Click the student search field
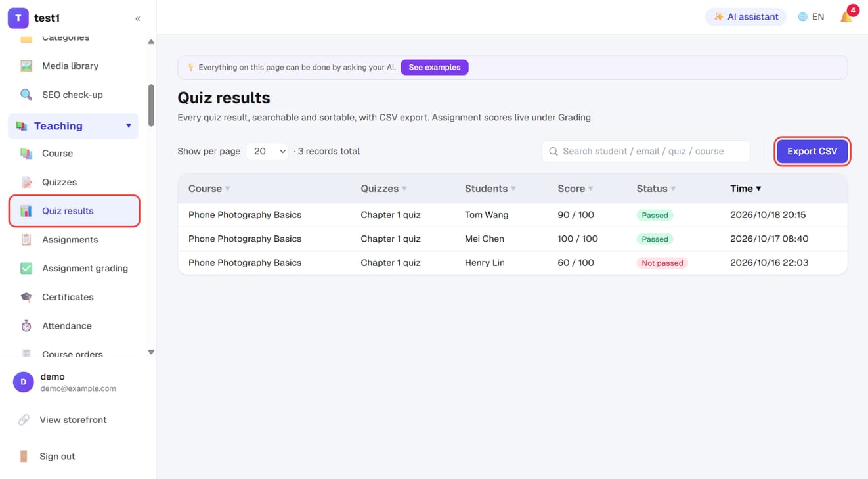Screen dimensions: 868x479 pyautogui.click(x=645, y=151)
